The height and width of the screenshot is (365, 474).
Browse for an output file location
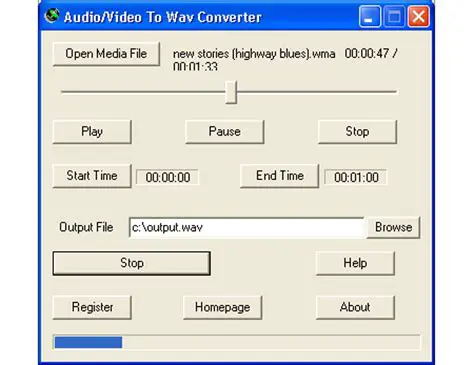click(393, 227)
